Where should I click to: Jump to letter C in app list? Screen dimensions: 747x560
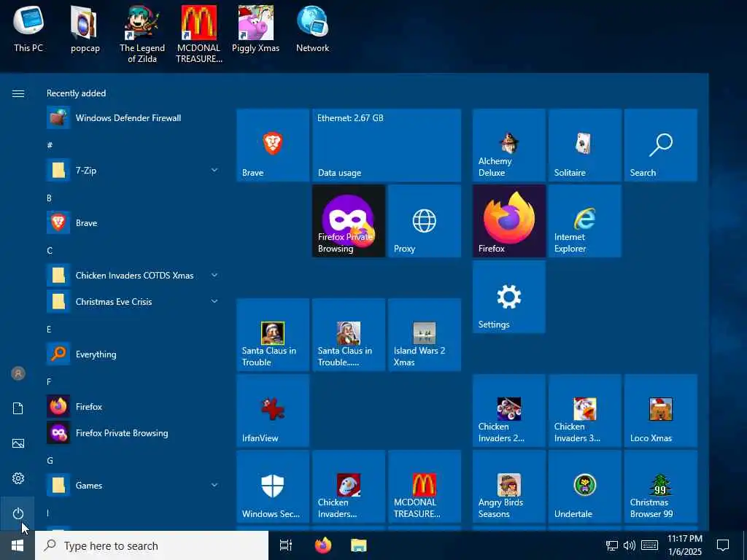click(50, 251)
